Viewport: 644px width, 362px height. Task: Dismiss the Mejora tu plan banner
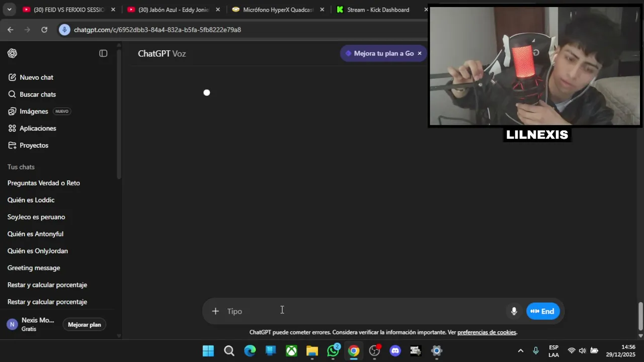pyautogui.click(x=420, y=53)
